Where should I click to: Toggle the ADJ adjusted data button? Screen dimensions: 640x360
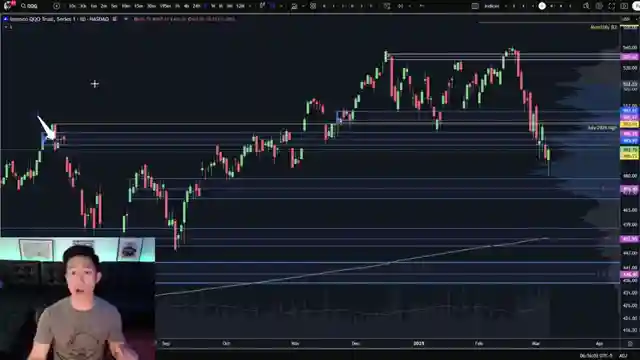tap(623, 356)
